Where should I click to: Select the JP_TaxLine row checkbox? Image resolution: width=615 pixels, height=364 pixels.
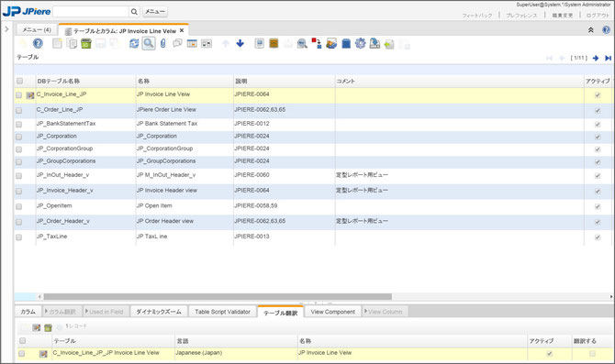coord(19,237)
